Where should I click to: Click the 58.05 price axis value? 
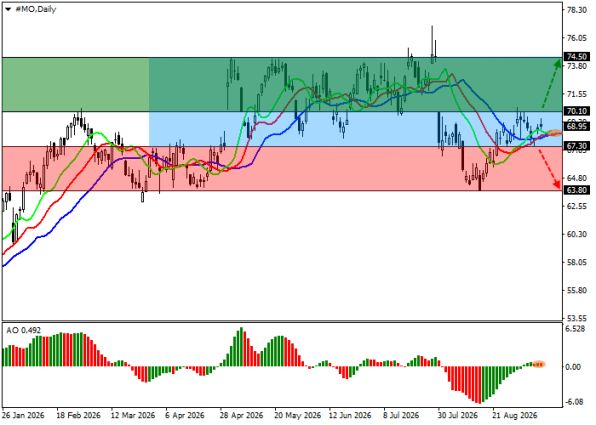click(577, 262)
